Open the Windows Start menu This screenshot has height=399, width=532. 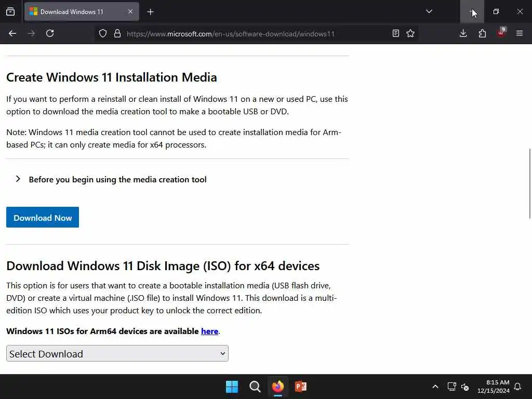point(232,387)
